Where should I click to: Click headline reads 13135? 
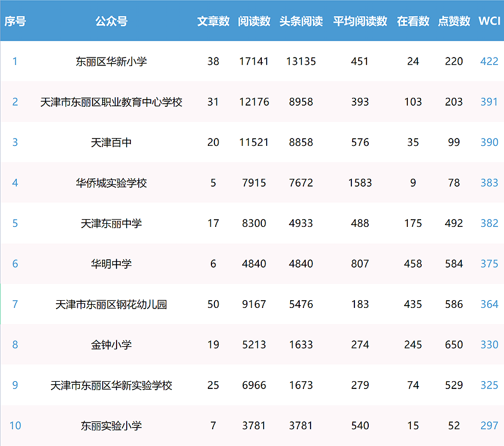(x=301, y=61)
